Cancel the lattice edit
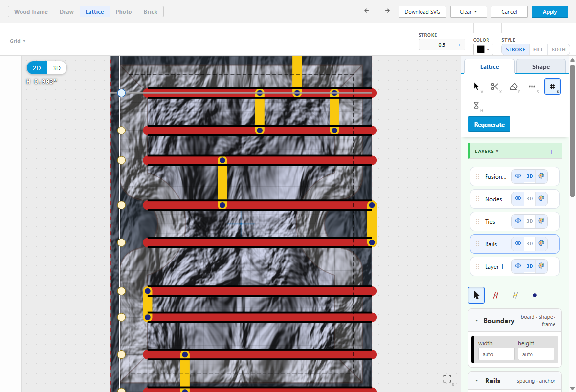The width and height of the screenshot is (576, 392). (x=509, y=12)
